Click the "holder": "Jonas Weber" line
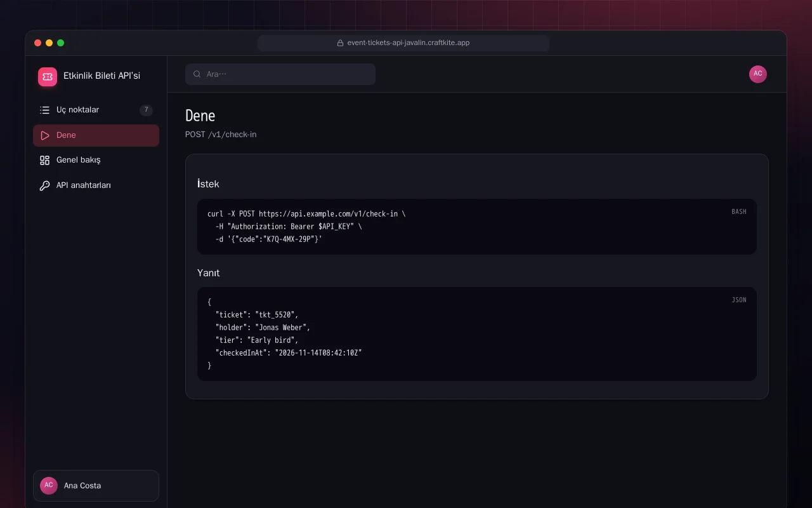The image size is (812, 508). (x=263, y=328)
